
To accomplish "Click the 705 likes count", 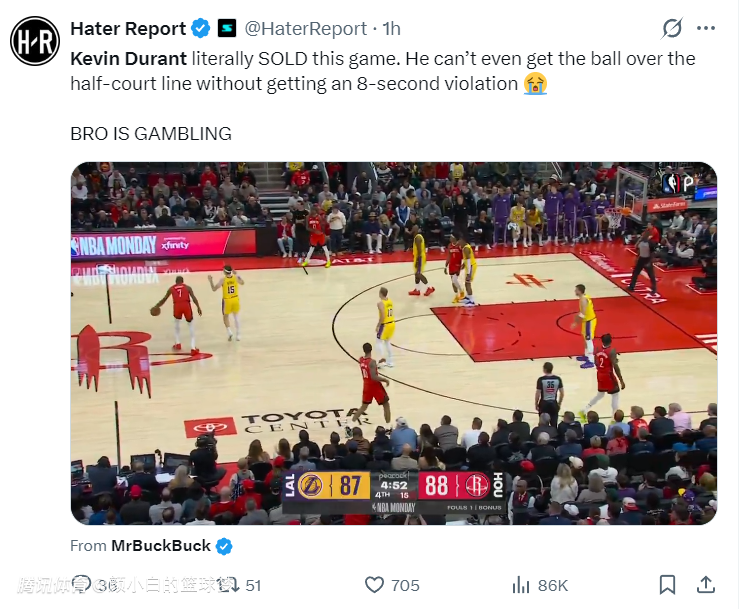I will (x=405, y=585).
